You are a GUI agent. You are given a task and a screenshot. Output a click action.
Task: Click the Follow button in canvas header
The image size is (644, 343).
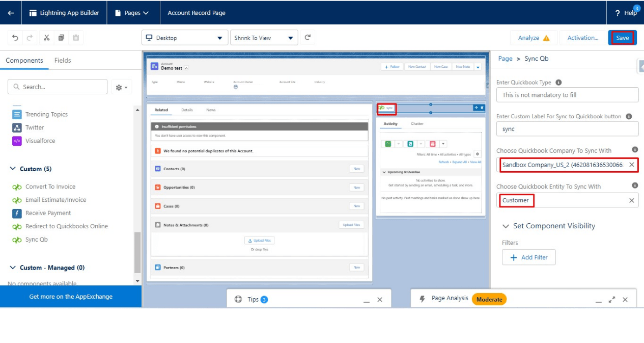pos(393,67)
